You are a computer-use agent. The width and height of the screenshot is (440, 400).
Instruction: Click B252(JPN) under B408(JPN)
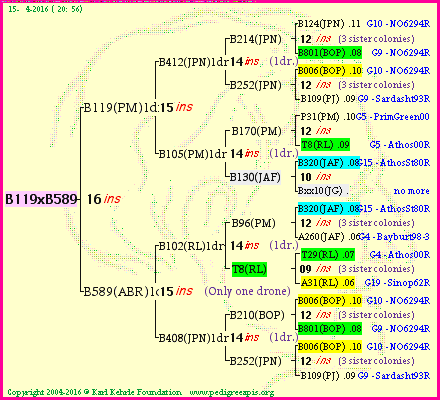(x=256, y=361)
